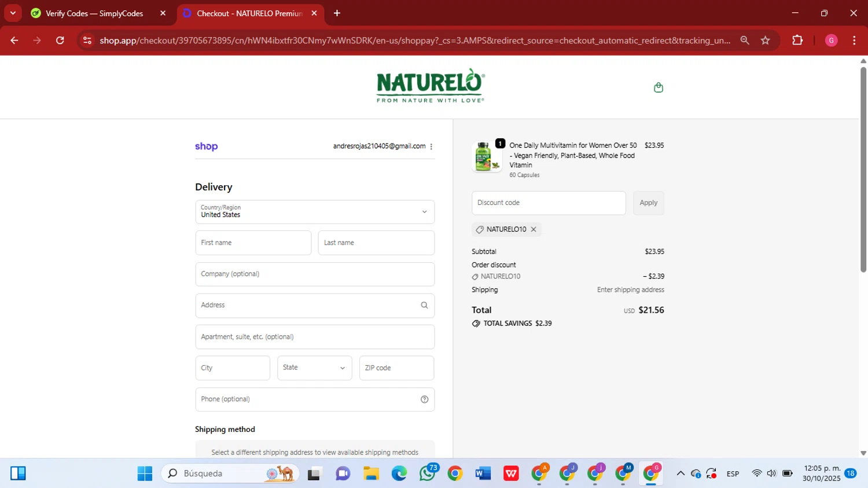Click the Enter shipping address text
The image size is (868, 488).
(631, 290)
